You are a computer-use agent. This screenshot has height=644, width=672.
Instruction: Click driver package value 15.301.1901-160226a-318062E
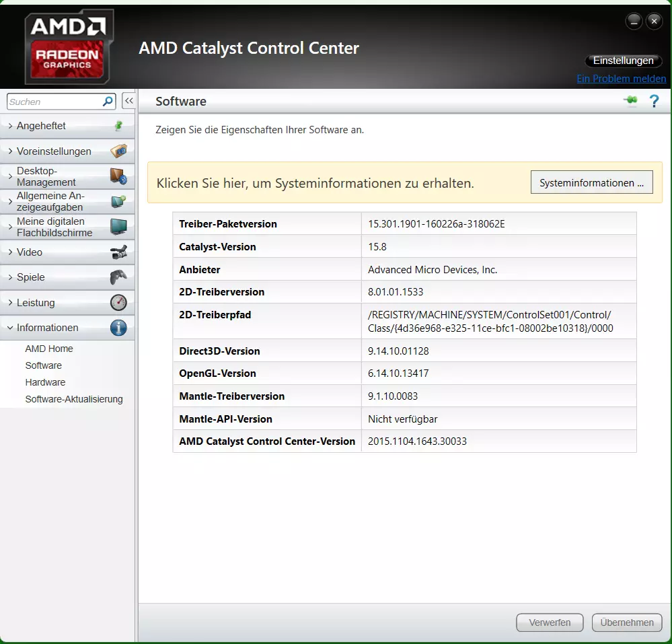[437, 224]
